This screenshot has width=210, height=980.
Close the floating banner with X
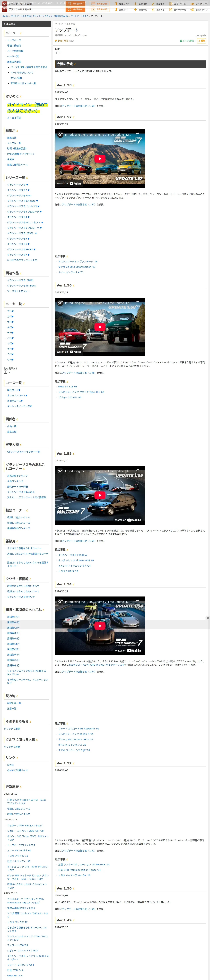click(208, 618)
